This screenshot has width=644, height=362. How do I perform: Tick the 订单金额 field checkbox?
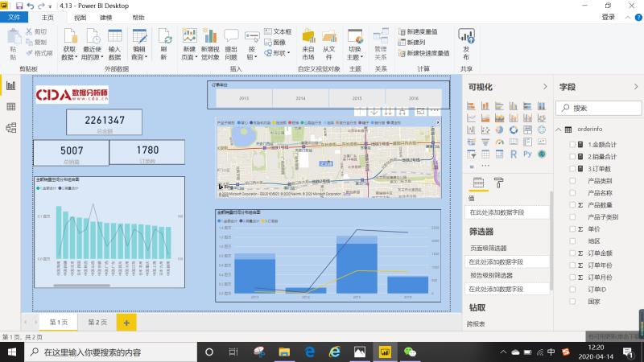pyautogui.click(x=572, y=253)
